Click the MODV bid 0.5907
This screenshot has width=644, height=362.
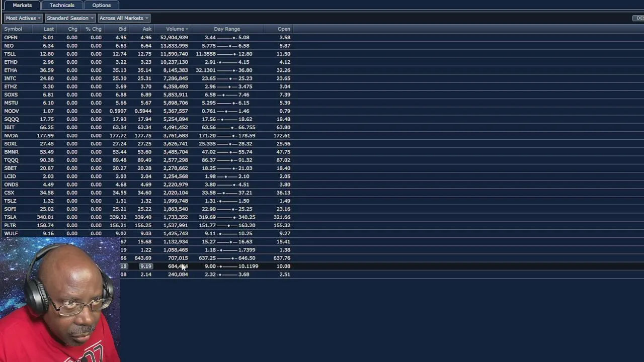coord(118,111)
